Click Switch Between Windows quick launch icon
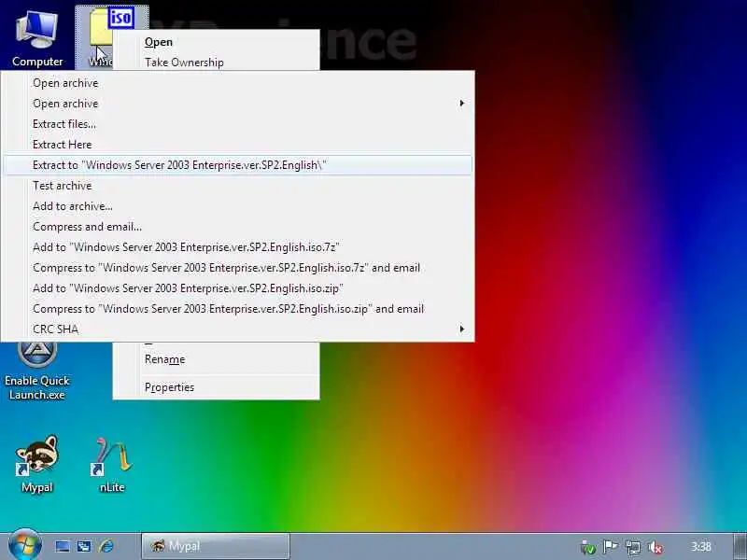 pyautogui.click(x=84, y=546)
